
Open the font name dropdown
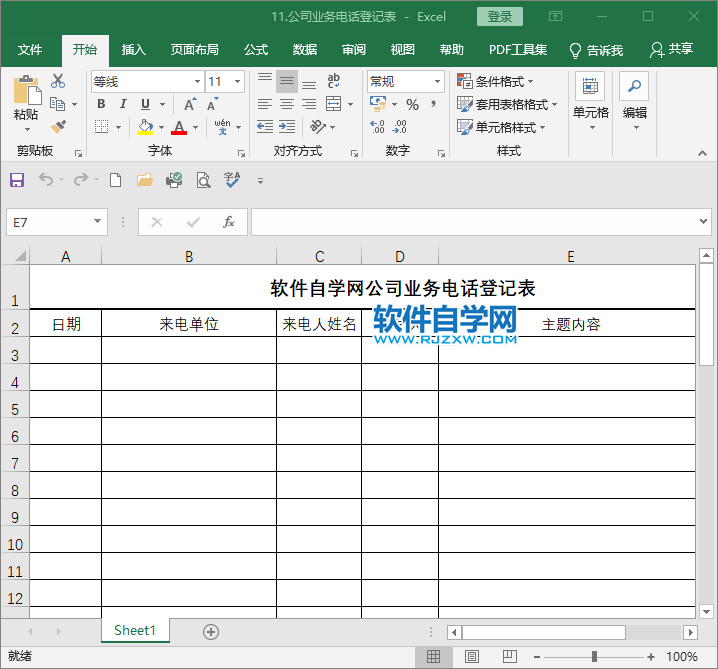pyautogui.click(x=197, y=82)
